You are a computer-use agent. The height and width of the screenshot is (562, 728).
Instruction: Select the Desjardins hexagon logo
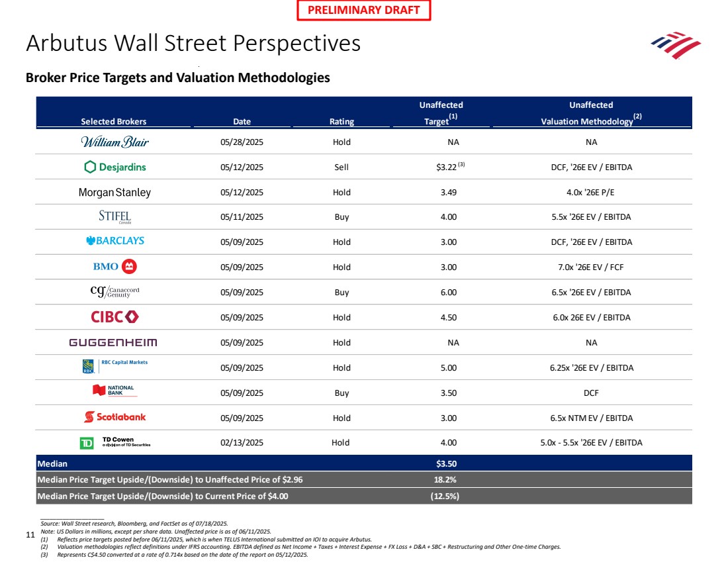coord(91,167)
